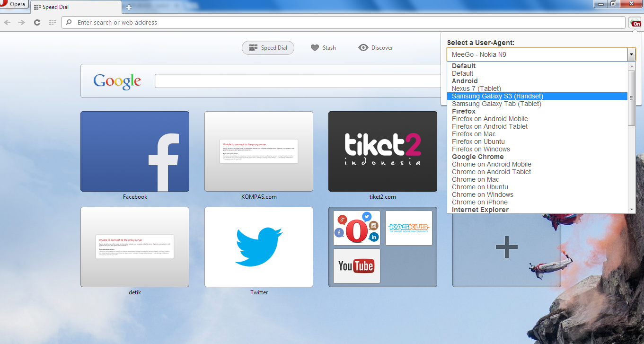
Task: Choose Nexus 7 (Tablet) option
Action: point(537,88)
